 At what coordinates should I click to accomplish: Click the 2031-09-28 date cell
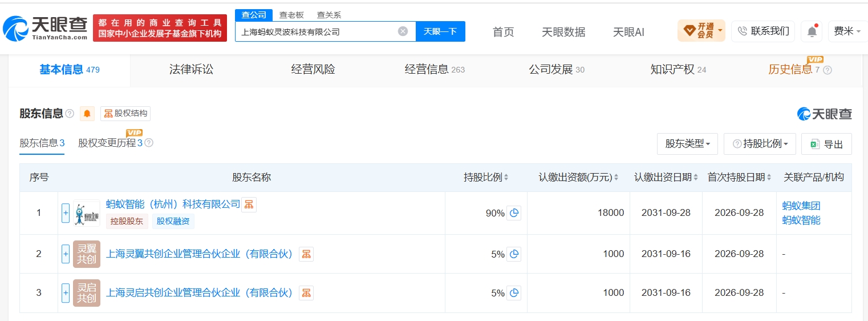(x=666, y=213)
